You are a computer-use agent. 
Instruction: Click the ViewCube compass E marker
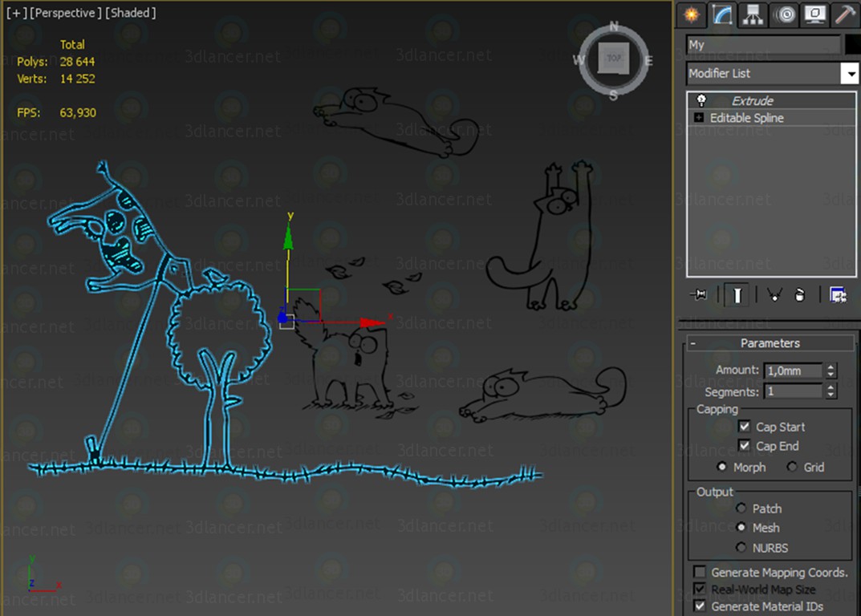click(648, 61)
